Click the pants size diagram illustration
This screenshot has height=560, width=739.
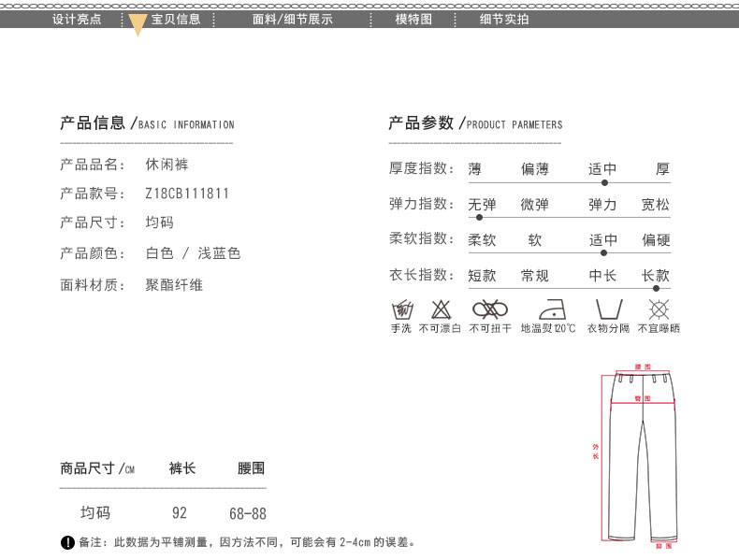(642, 455)
